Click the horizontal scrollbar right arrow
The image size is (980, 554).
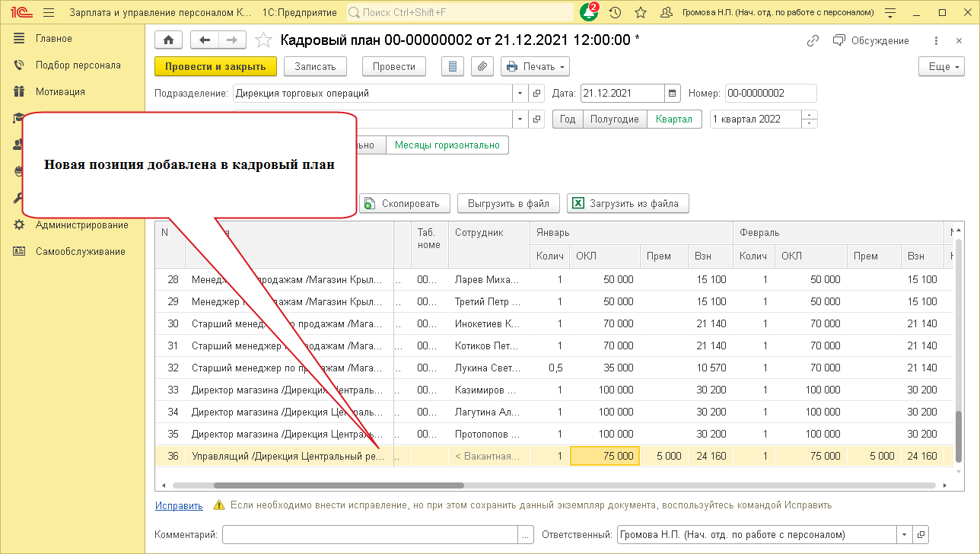[944, 485]
